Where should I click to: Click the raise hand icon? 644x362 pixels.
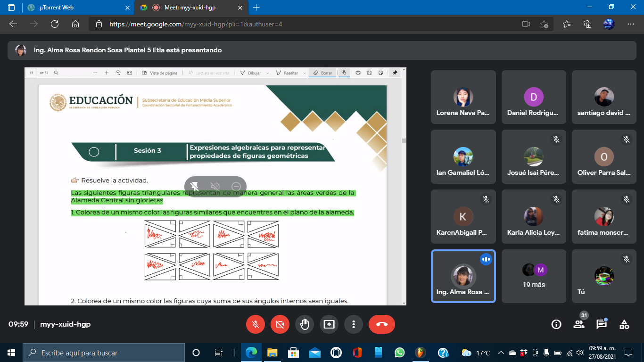pos(305,324)
